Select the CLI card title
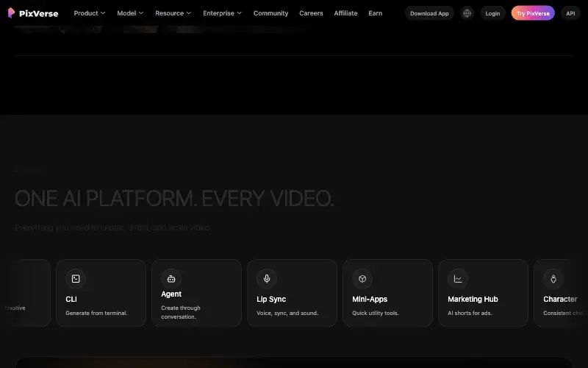Viewport: 588px width, 368px height. pyautogui.click(x=71, y=300)
